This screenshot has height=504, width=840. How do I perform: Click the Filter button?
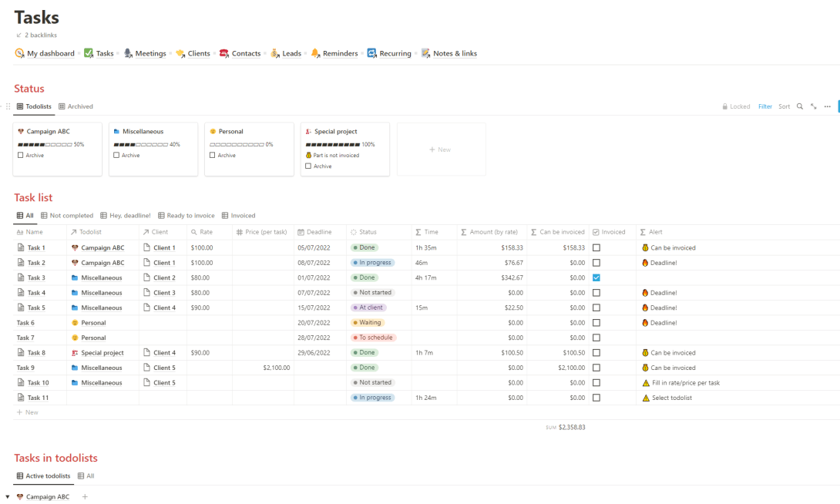click(x=765, y=106)
